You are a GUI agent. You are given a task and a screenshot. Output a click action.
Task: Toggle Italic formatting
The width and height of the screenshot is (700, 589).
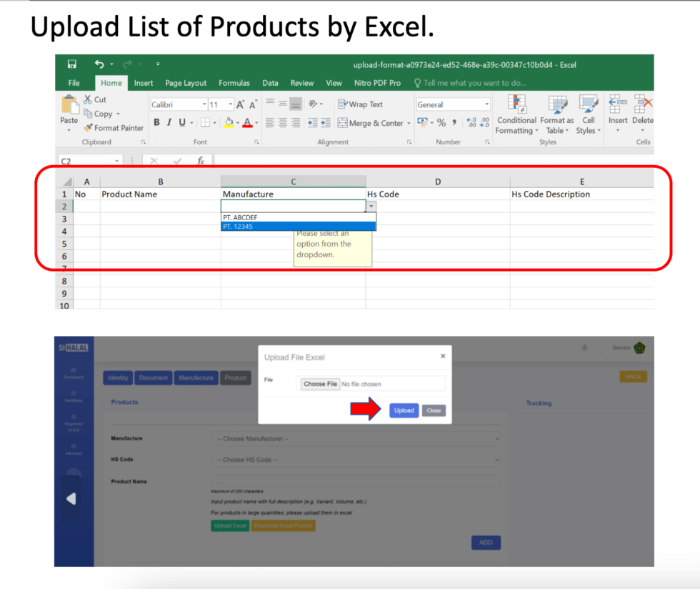pyautogui.click(x=169, y=122)
